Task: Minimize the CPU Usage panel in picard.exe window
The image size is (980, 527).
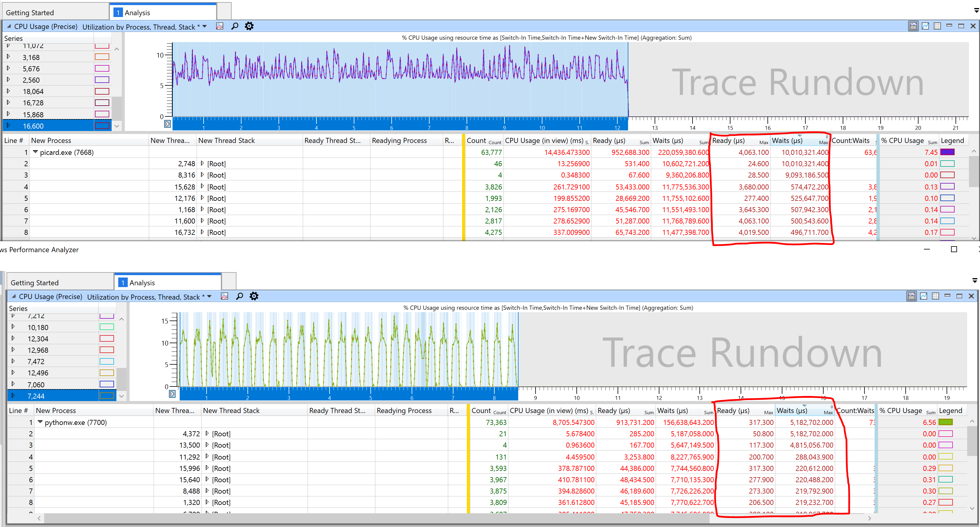Action: [949, 26]
